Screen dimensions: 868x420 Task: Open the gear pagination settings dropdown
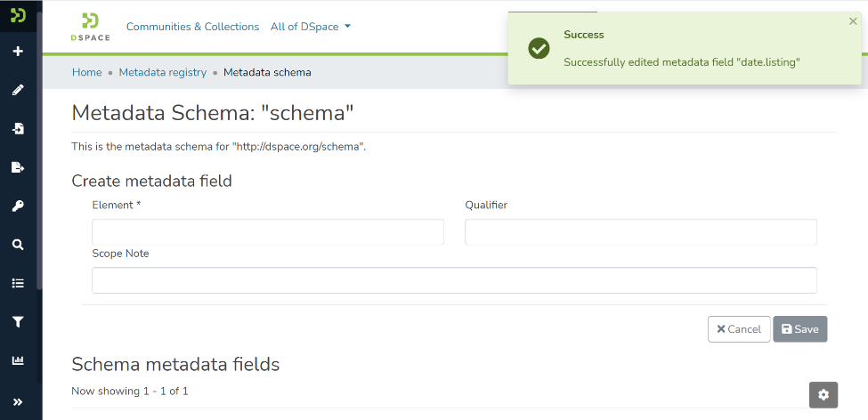click(823, 395)
